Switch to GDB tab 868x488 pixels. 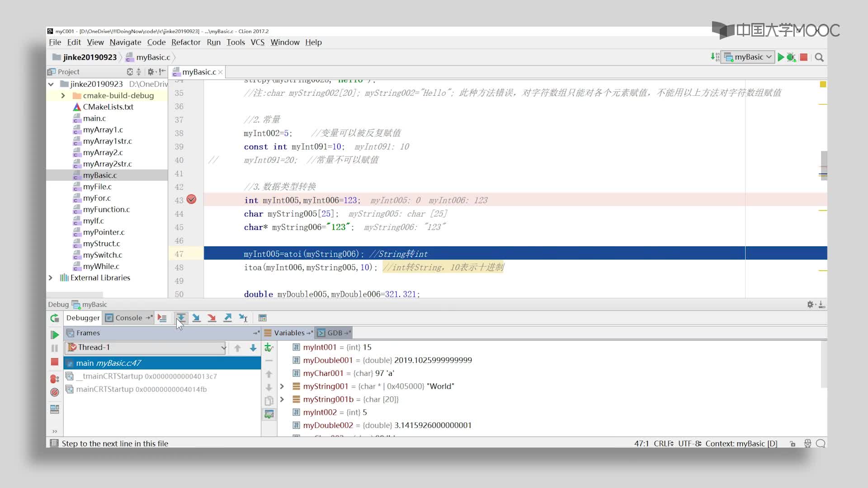coord(334,333)
